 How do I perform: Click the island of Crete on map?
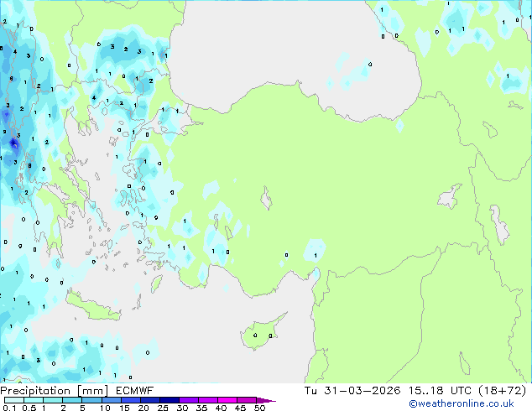click(91, 305)
